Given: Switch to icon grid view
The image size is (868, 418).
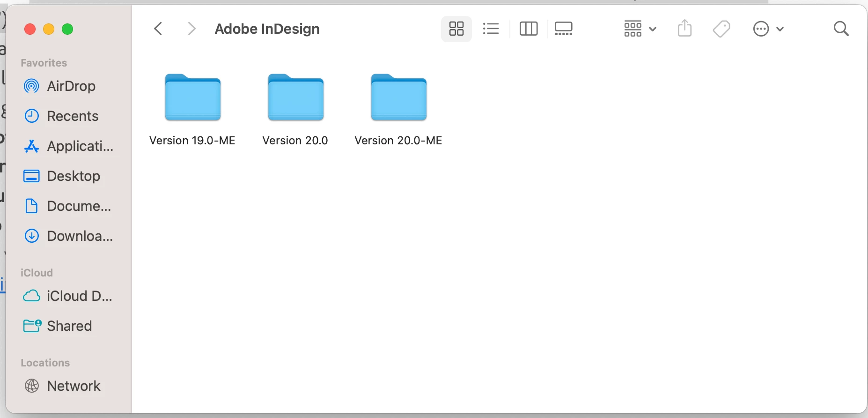Looking at the screenshot, I should tap(456, 29).
